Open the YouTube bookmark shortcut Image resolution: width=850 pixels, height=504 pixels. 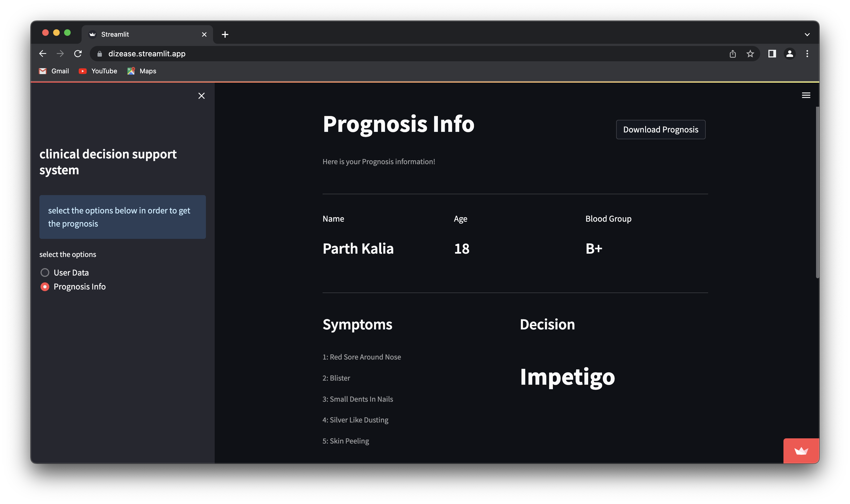pos(98,71)
